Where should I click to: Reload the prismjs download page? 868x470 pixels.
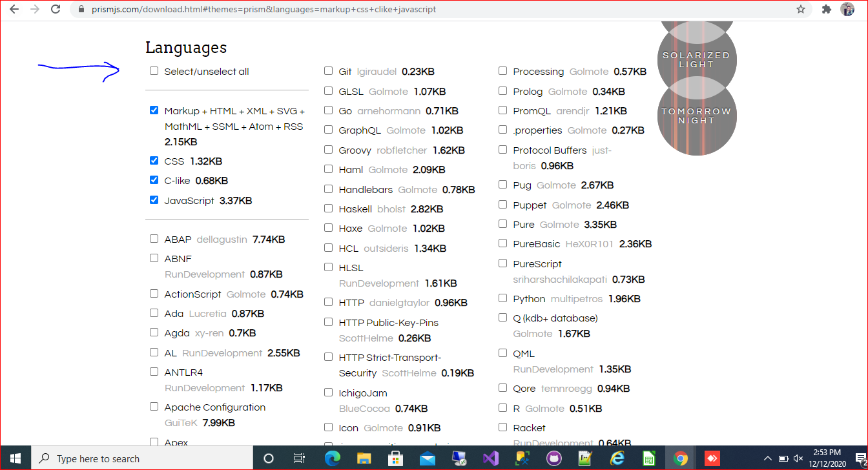point(56,10)
